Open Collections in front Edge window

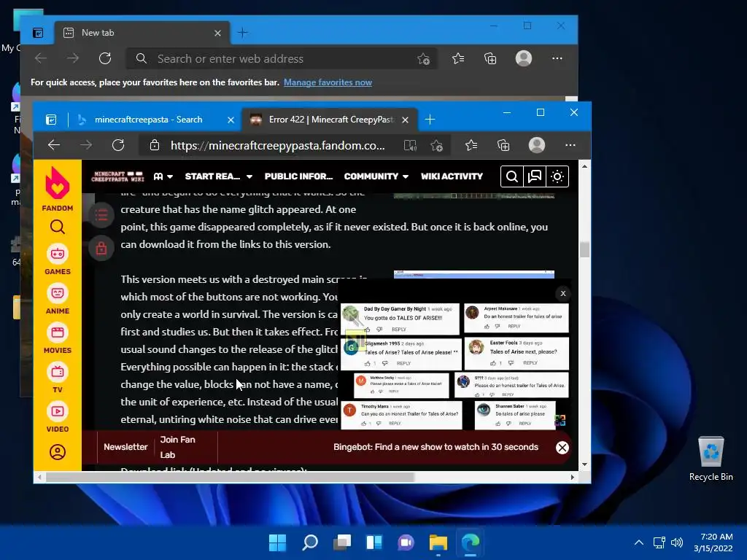pyautogui.click(x=503, y=145)
